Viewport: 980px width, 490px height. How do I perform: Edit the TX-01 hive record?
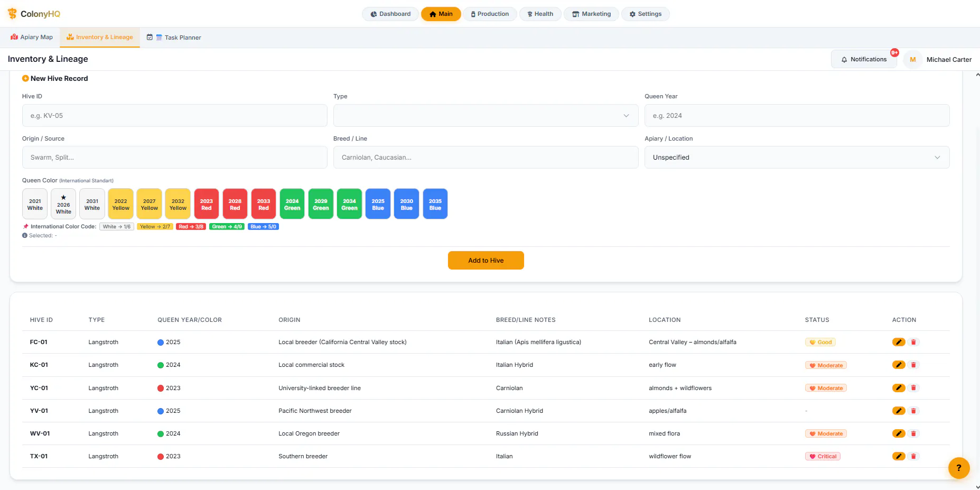click(x=899, y=456)
